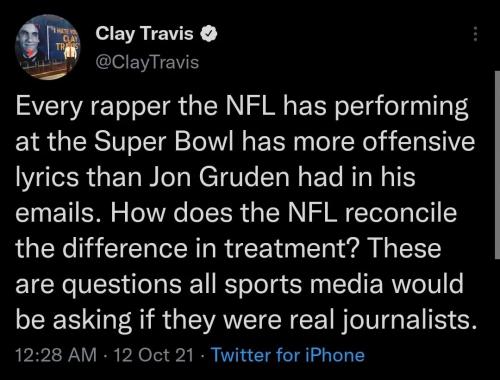500x380 pixels.
Task: Open Clay Travis's round profile avatar
Action: click(47, 47)
